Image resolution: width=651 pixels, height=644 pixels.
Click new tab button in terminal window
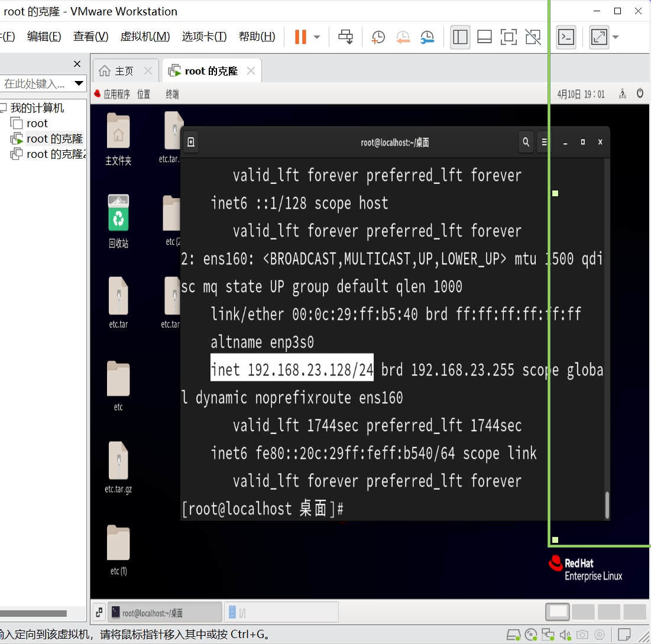click(x=191, y=143)
